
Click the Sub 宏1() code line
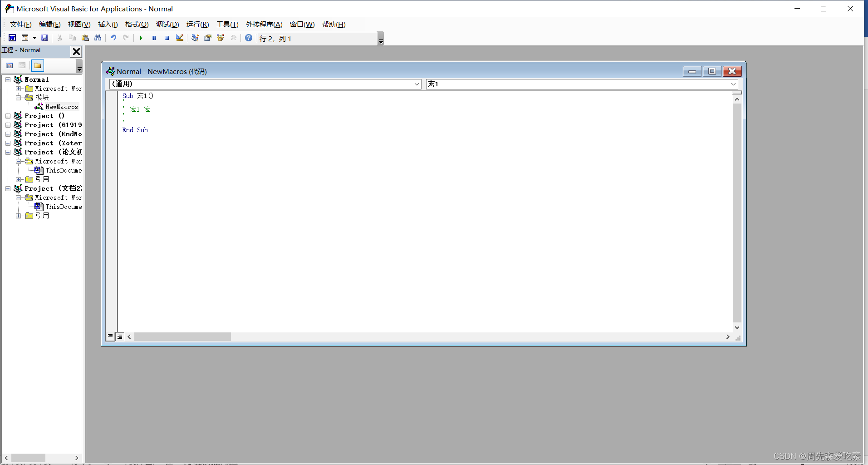pyautogui.click(x=138, y=96)
